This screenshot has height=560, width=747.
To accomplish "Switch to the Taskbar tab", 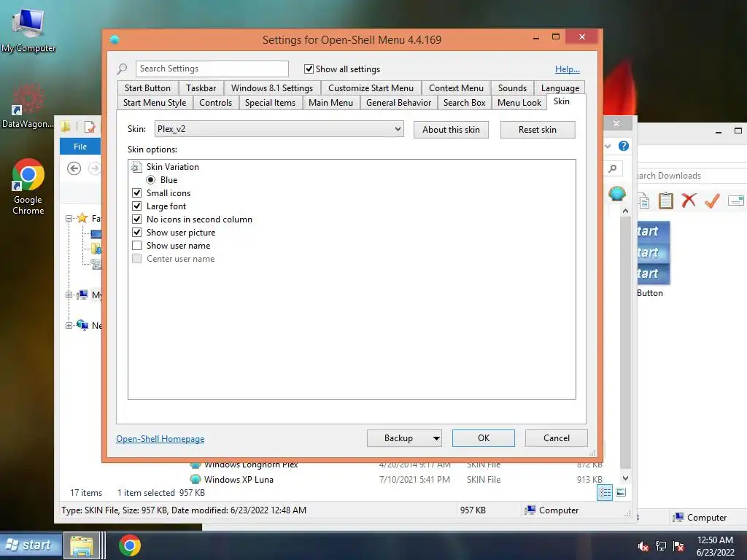I will click(x=201, y=88).
